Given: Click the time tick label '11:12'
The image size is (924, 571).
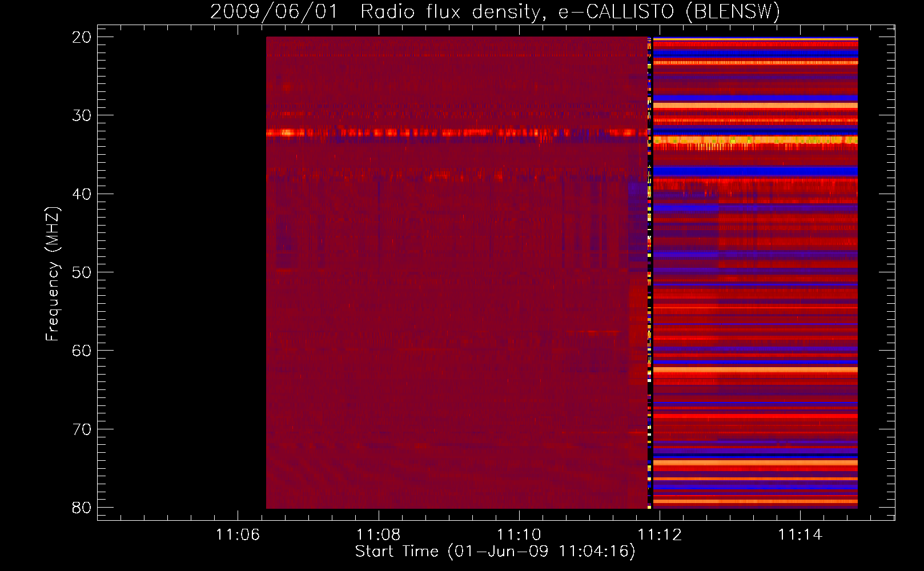Looking at the screenshot, I should [x=660, y=534].
